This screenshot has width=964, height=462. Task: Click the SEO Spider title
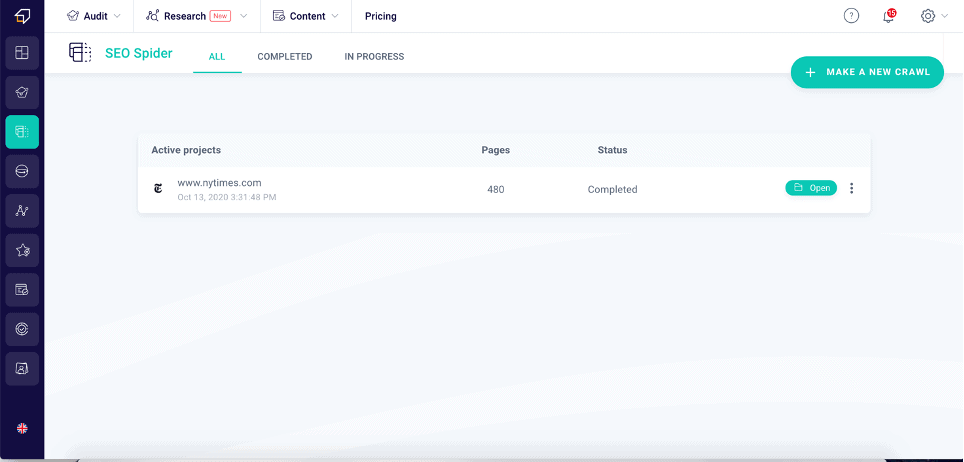coord(139,53)
